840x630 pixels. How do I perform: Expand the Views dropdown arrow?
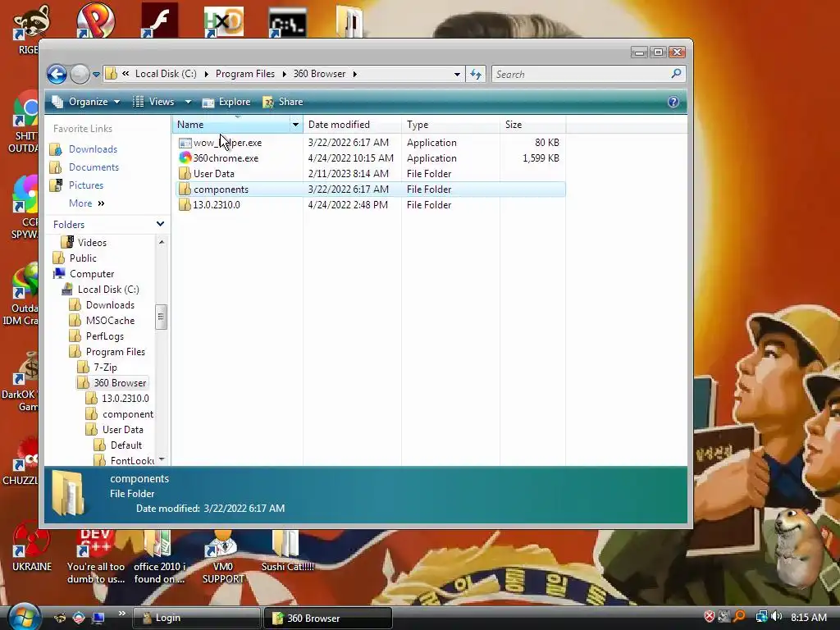click(x=188, y=102)
